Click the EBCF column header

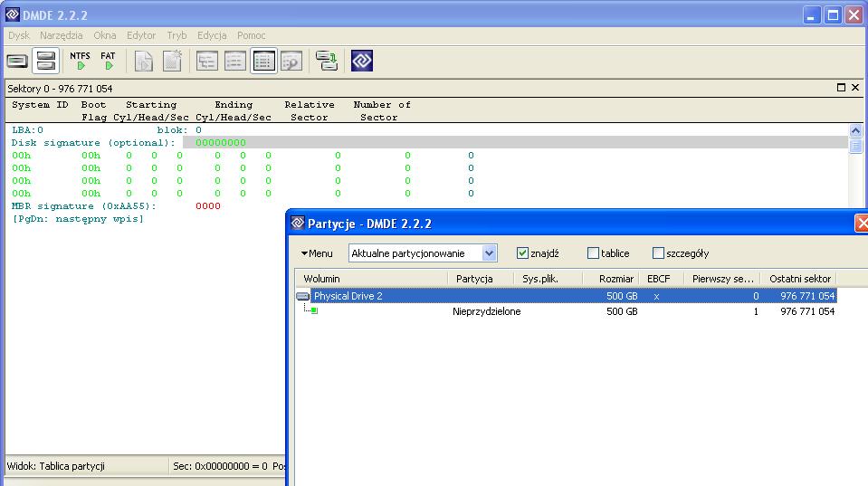tap(661, 279)
